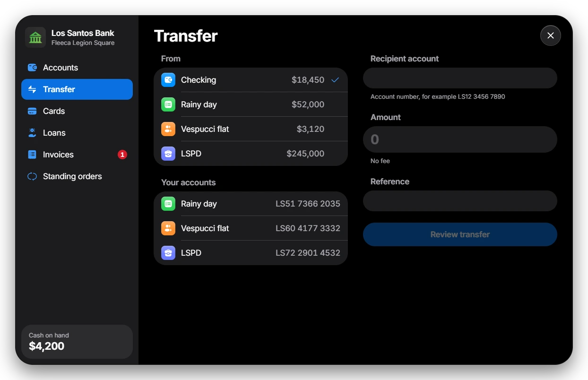This screenshot has height=380, width=588.
Task: Click the Cards icon in sidebar
Action: [32, 111]
